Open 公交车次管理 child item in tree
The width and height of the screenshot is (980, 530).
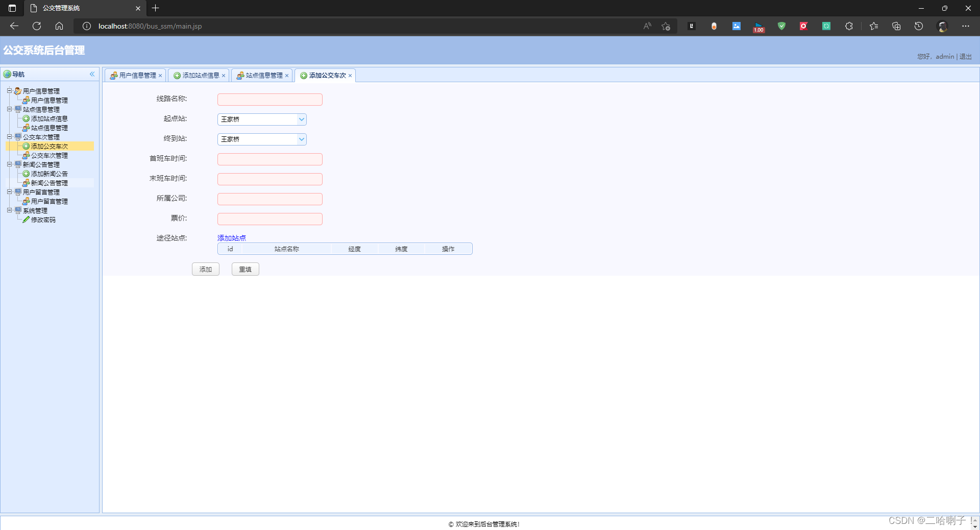coord(49,156)
